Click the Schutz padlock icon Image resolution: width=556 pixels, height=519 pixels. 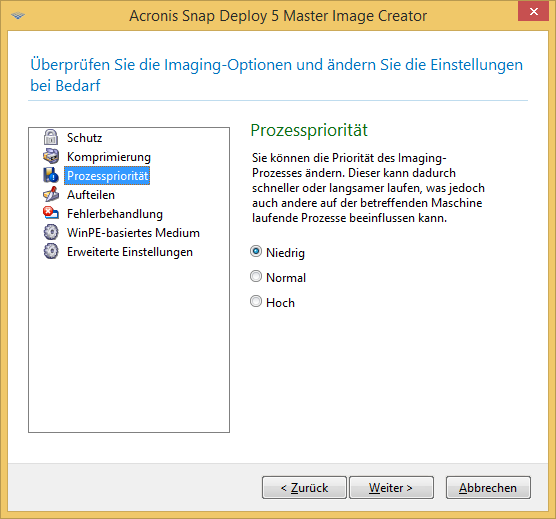[51, 137]
